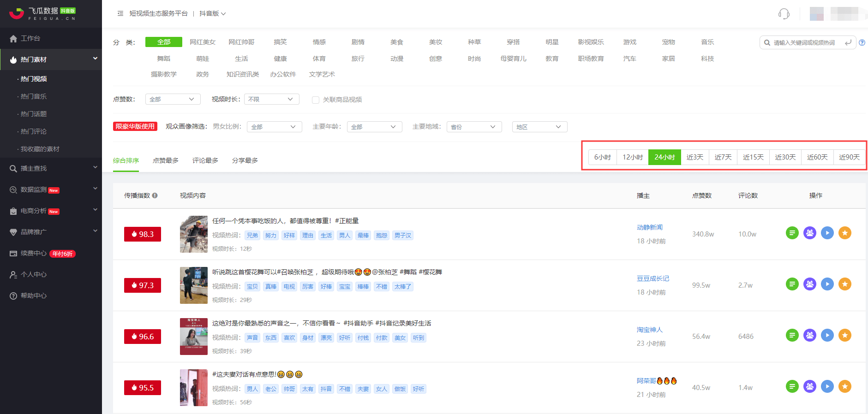The image size is (868, 414).
Task: Select the 近15天 time range
Action: 753,157
